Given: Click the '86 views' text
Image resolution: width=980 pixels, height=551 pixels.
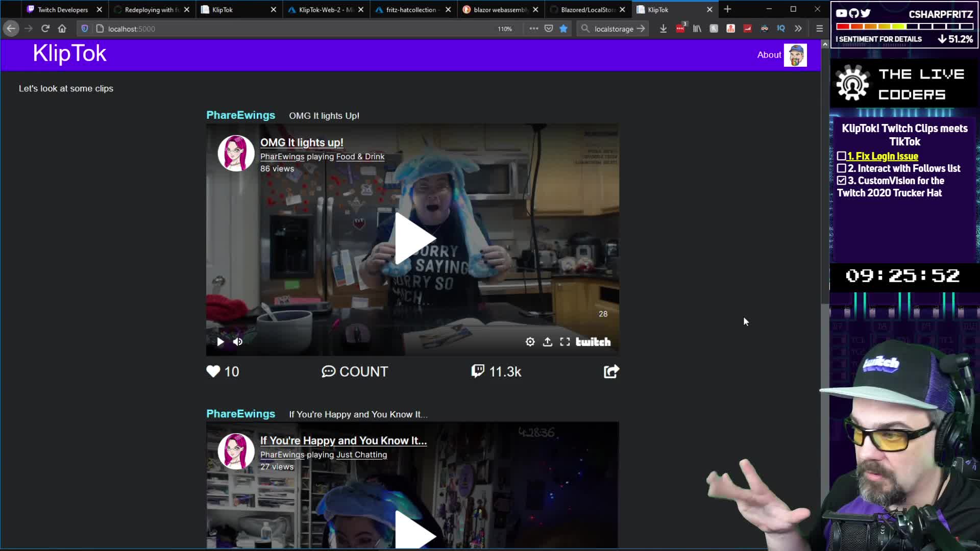Looking at the screenshot, I should [x=277, y=169].
